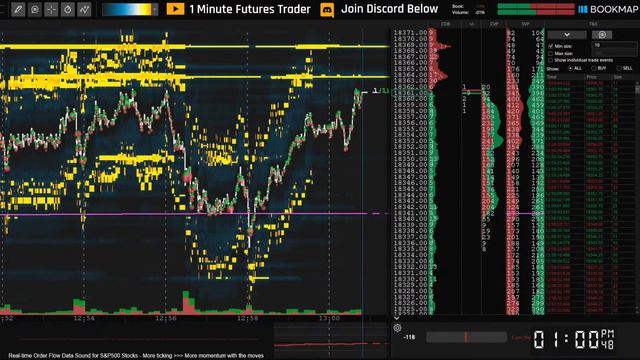Click the T&S panel settings icon button
Image resolution: width=640 pixels, height=360 pixels.
point(602,35)
